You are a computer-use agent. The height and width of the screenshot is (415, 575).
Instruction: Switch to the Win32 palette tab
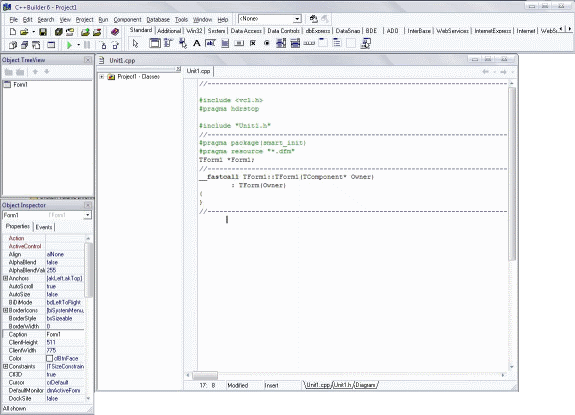coord(194,31)
